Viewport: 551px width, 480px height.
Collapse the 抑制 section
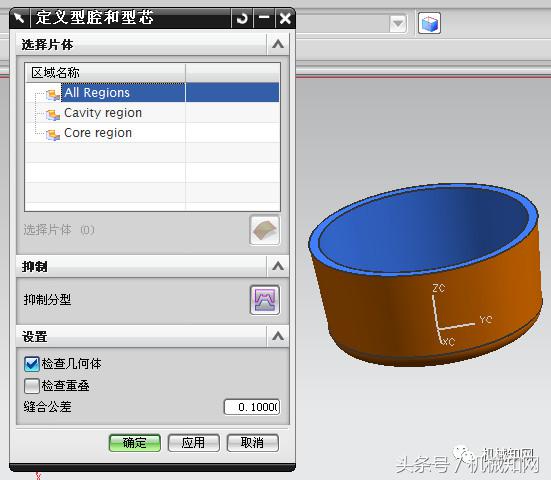278,266
